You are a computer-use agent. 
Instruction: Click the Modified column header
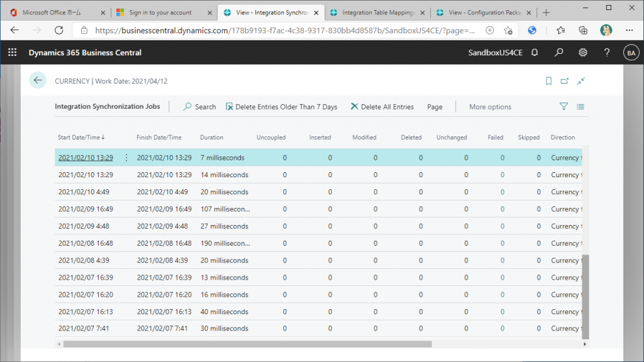364,138
